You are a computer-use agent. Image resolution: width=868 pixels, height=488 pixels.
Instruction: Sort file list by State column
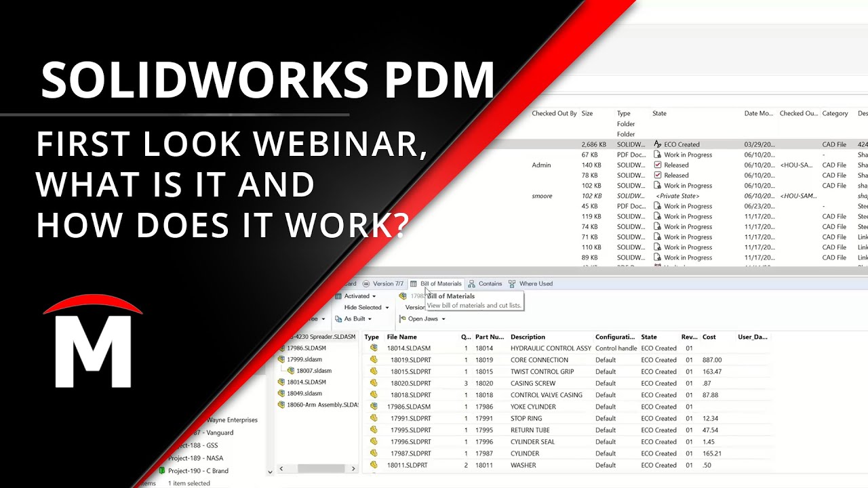pyautogui.click(x=659, y=113)
